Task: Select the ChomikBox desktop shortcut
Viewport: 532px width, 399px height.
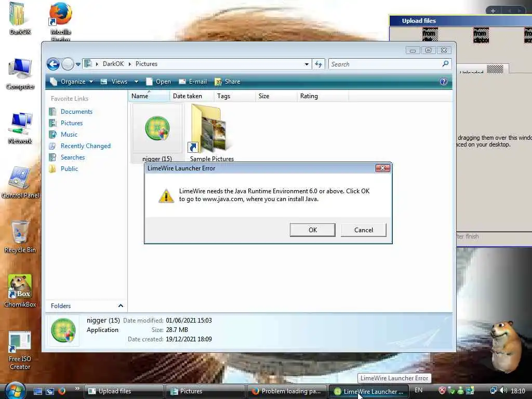Action: [x=20, y=291]
